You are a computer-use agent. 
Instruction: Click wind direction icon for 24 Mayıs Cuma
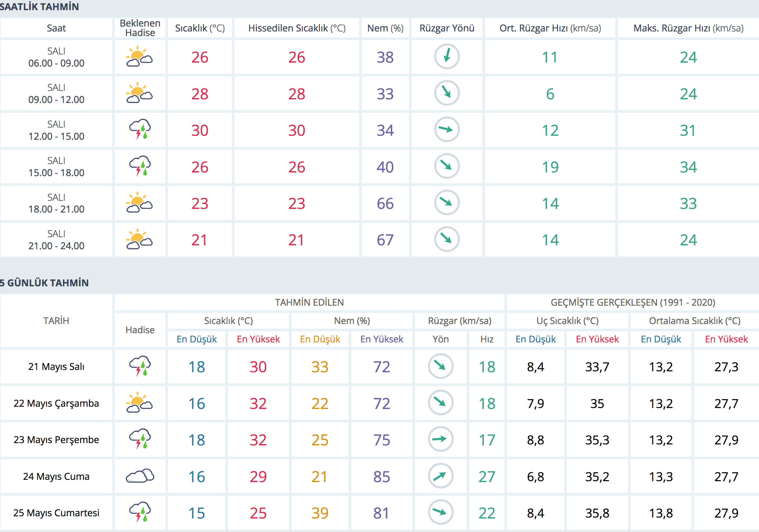coord(440,476)
